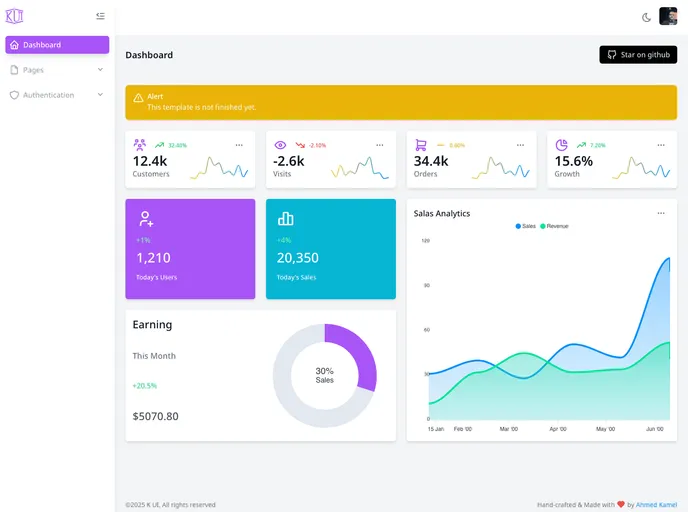Toggle dark mode with the moon icon
The height and width of the screenshot is (512, 688).
pos(646,18)
